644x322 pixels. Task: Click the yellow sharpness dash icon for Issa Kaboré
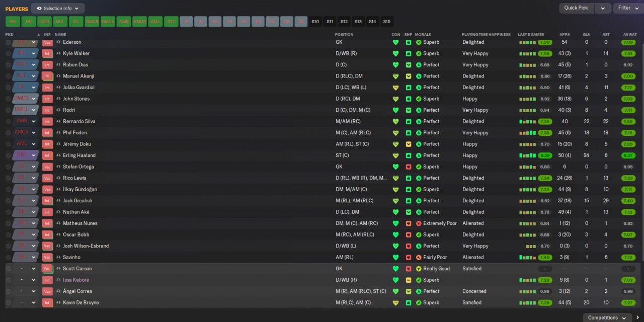(409, 280)
